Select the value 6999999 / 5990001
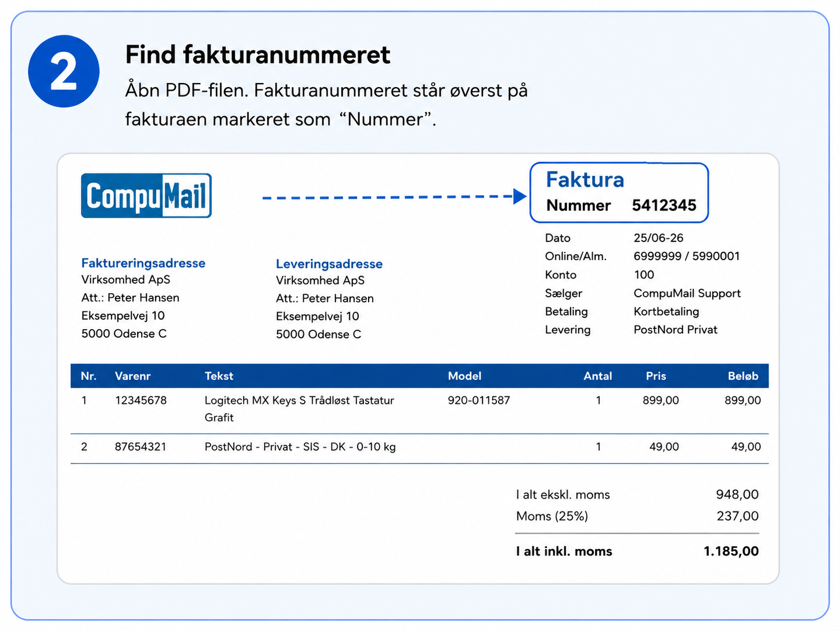The height and width of the screenshot is (631, 840). (x=687, y=256)
